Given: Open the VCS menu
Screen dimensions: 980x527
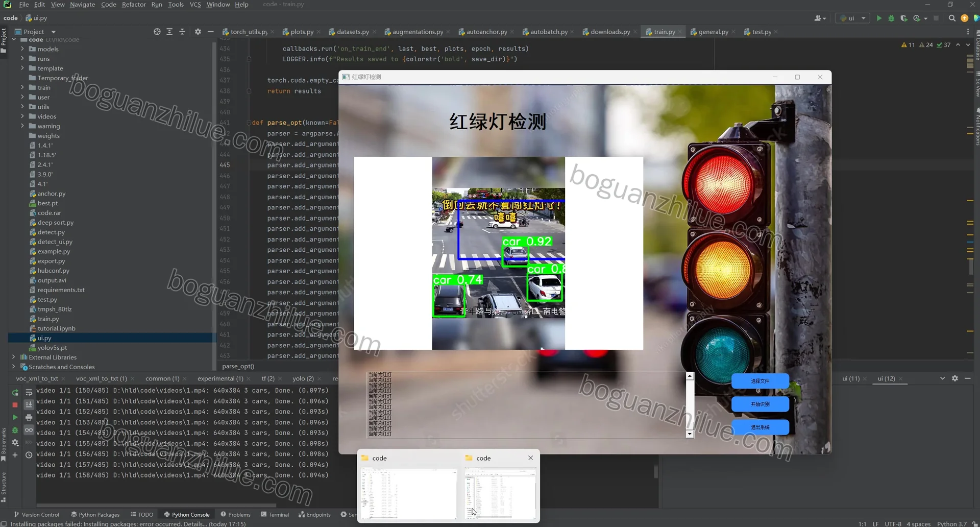Looking at the screenshot, I should [195, 5].
